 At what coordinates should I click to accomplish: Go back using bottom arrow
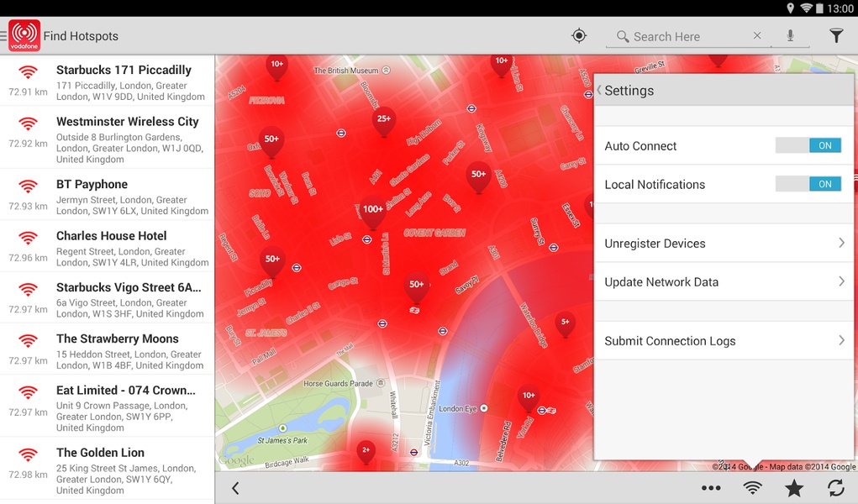[x=235, y=488]
